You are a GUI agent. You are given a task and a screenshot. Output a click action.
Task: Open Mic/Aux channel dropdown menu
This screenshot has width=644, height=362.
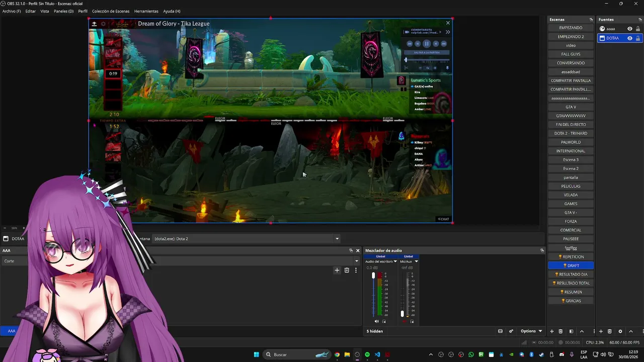(416, 261)
